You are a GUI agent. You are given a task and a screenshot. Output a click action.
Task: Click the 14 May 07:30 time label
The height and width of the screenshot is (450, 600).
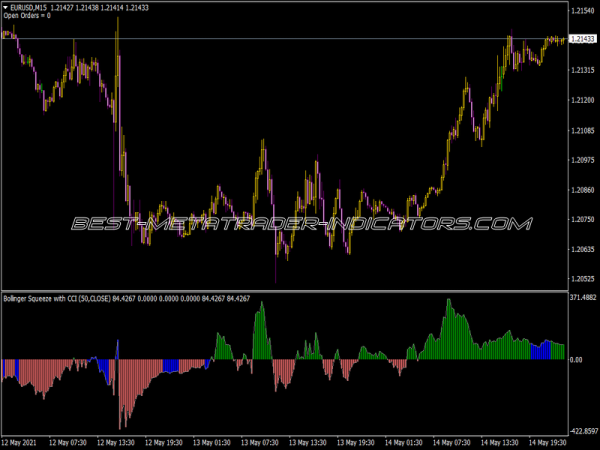point(451,441)
